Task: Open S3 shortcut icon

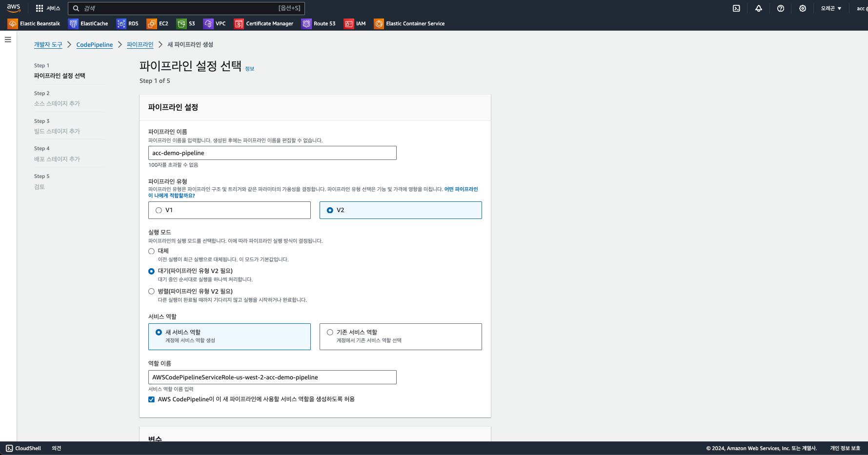Action: [x=182, y=23]
